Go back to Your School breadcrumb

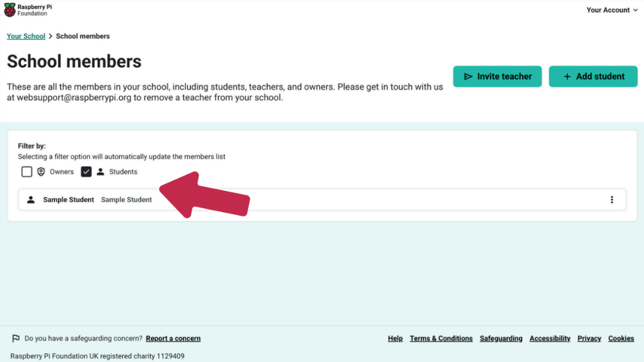26,36
